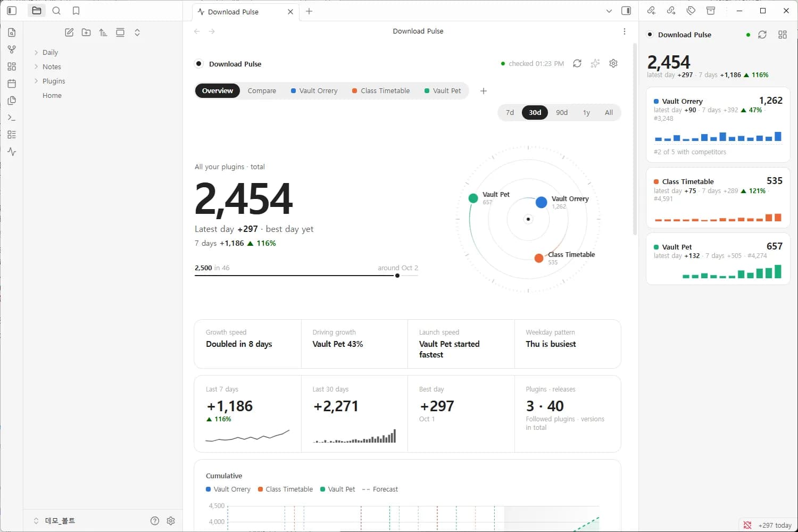The image size is (798, 532).
Task: Switch the right sidebar panel's grid layout icon
Action: 783,35
